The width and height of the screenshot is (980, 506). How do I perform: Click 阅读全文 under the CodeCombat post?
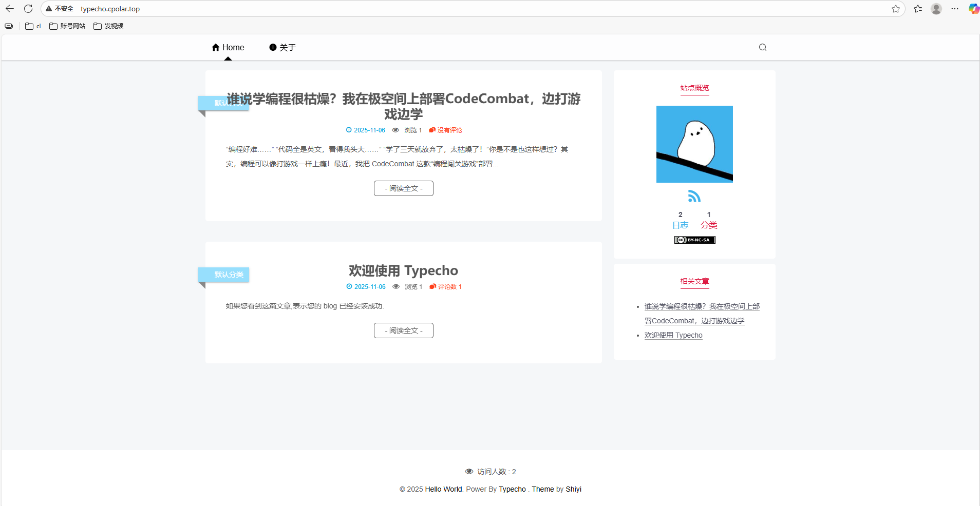[x=403, y=188]
